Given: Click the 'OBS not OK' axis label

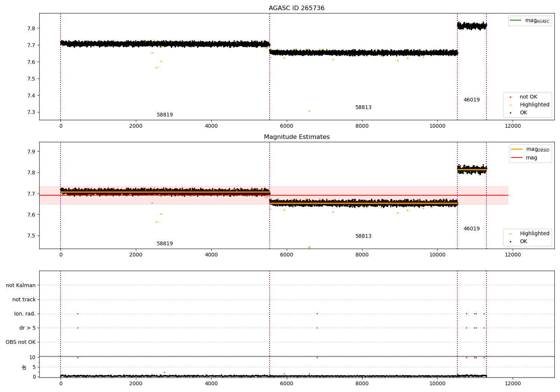Looking at the screenshot, I should point(21,342).
